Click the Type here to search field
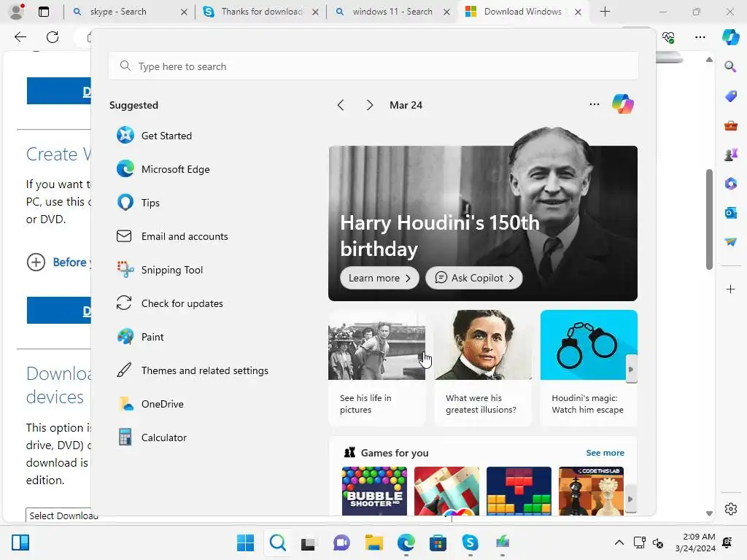747x560 pixels. [373, 66]
